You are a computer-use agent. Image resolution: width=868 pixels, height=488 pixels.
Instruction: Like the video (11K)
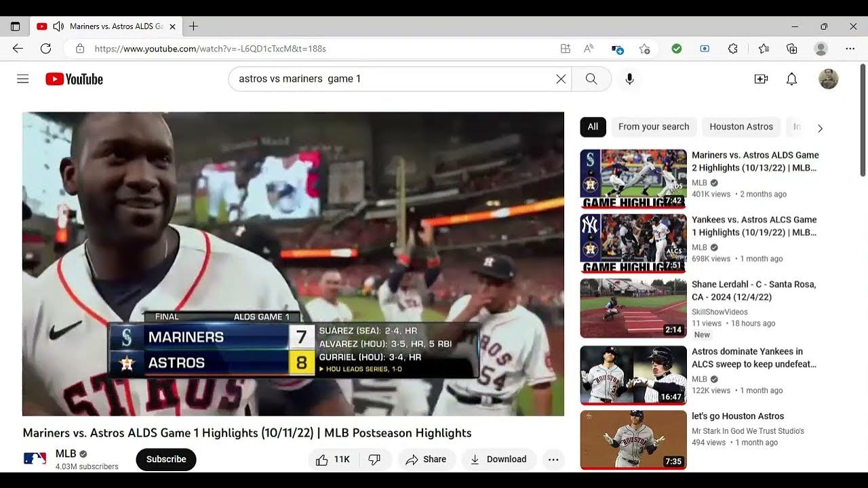tap(333, 460)
